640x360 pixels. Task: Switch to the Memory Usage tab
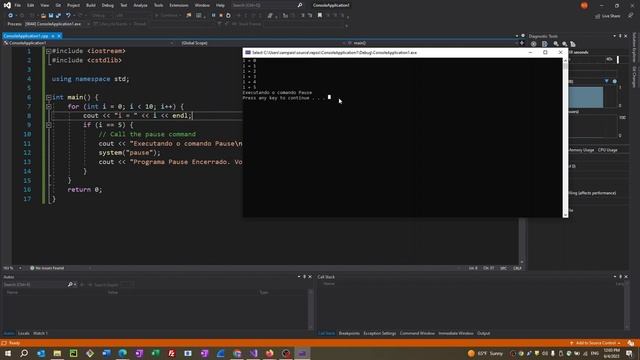(582, 150)
